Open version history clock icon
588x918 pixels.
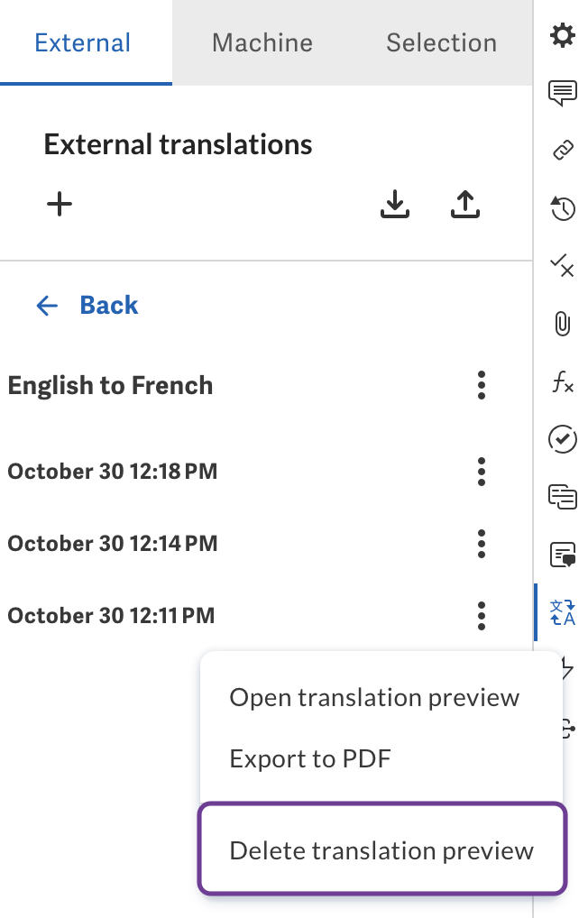pos(562,208)
